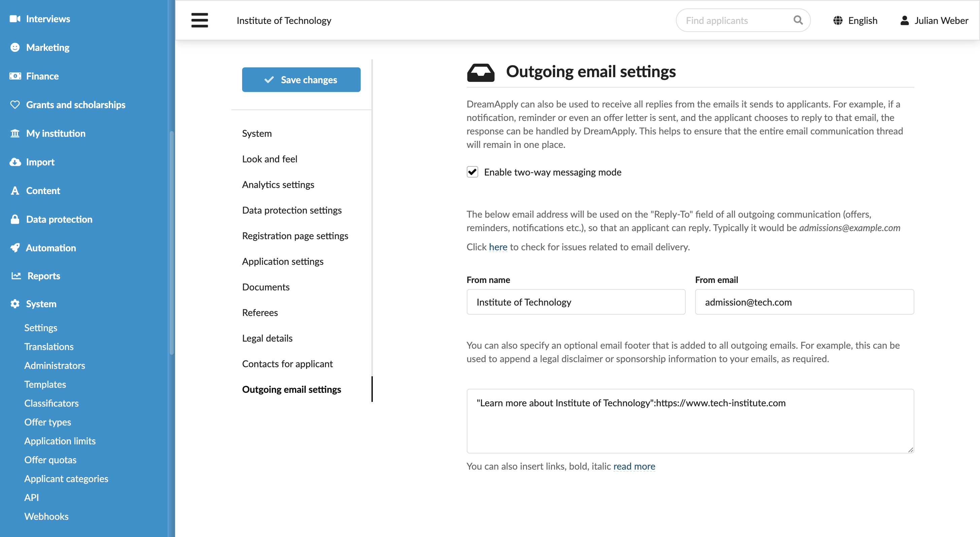Click the 'here' email delivery link
Image resolution: width=980 pixels, height=537 pixels.
[498, 247]
